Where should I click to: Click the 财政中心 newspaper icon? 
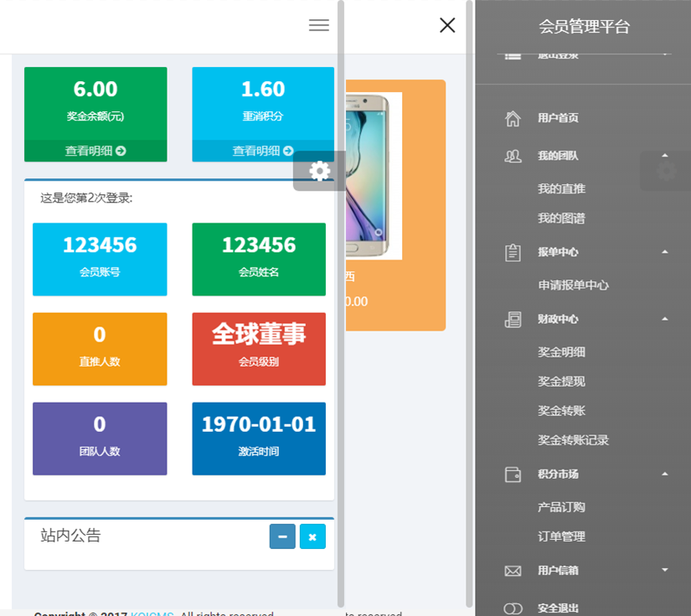tap(513, 319)
